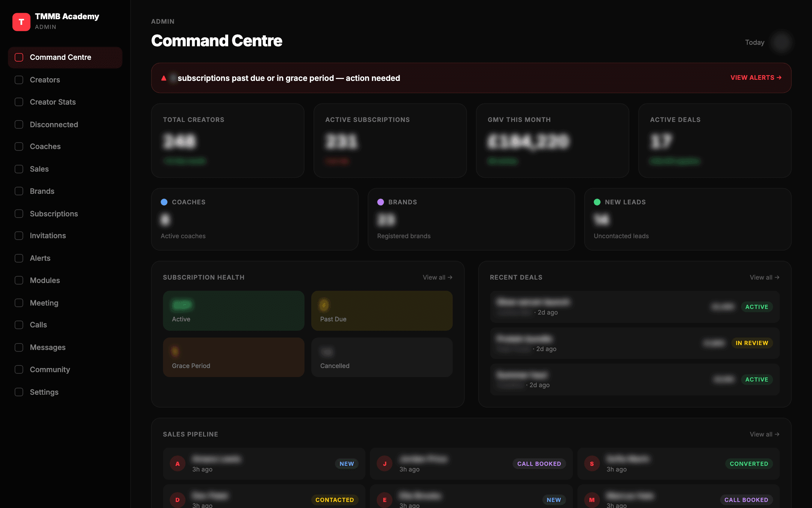Select the Grace Period subscription tile

(x=233, y=357)
